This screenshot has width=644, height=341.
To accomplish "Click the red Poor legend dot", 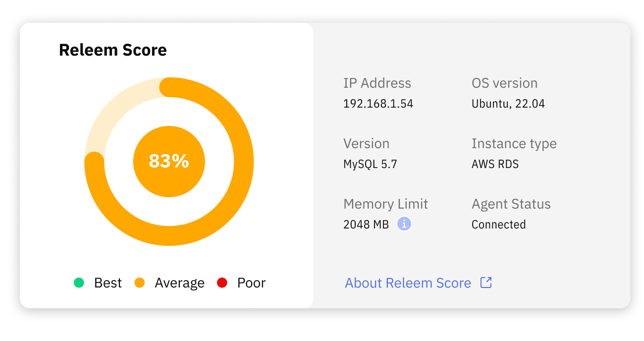I will click(x=222, y=283).
